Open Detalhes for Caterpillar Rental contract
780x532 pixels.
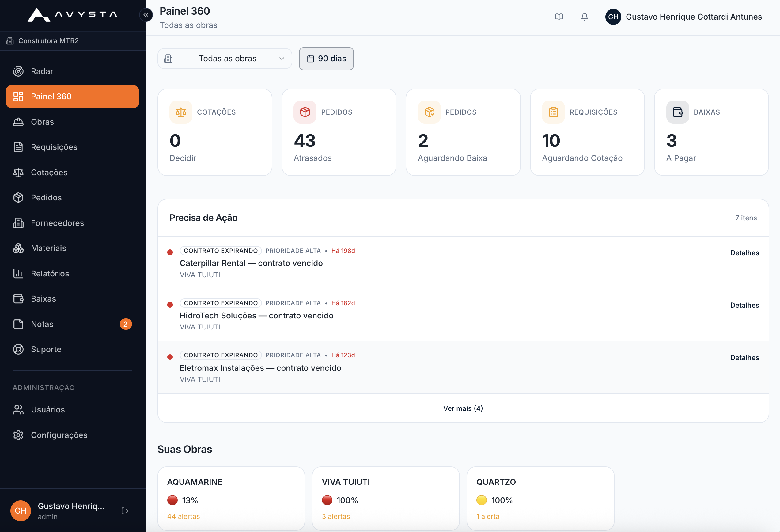point(744,253)
